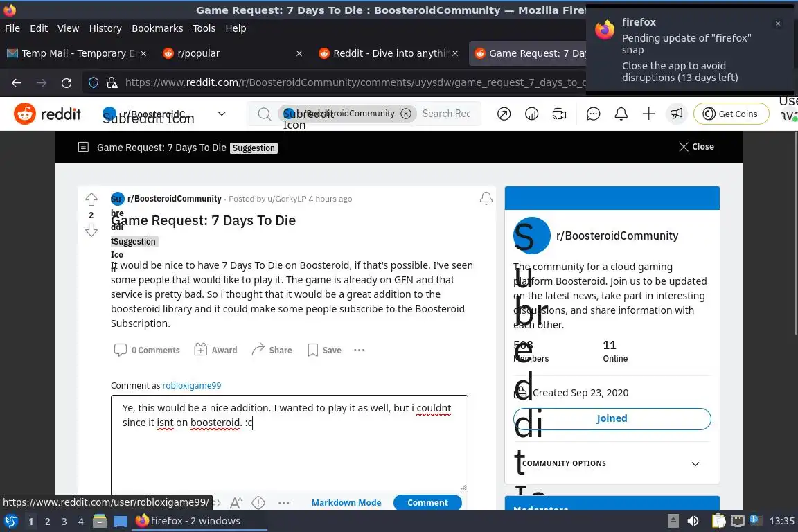Click r/BoosteroidCommunity link in post header
798x532 pixels.
point(175,199)
